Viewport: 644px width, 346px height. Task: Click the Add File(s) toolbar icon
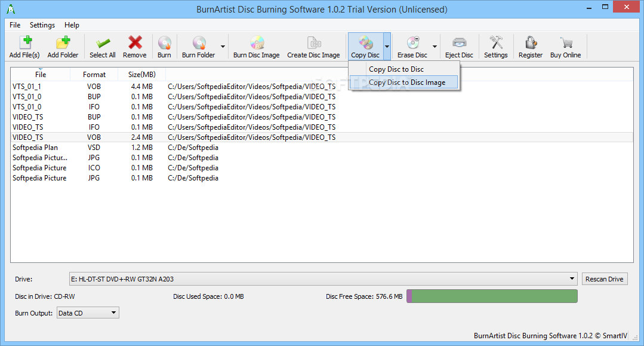click(25, 42)
